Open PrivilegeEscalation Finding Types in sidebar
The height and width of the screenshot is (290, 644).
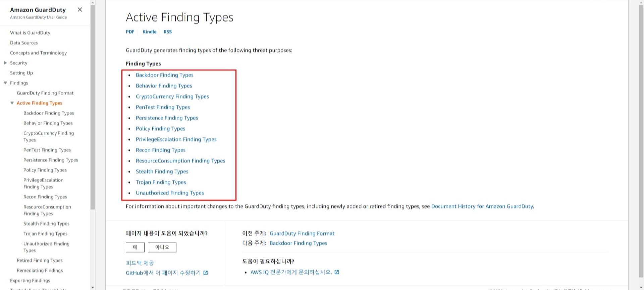(x=43, y=183)
